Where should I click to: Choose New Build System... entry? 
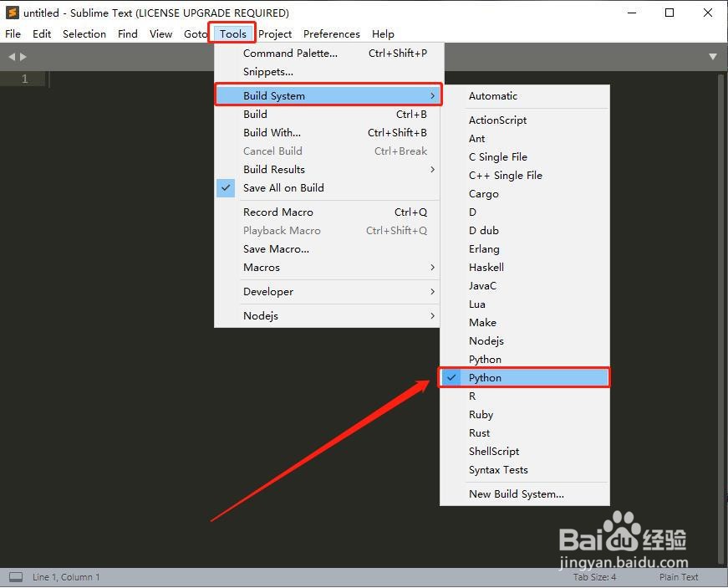pyautogui.click(x=525, y=493)
